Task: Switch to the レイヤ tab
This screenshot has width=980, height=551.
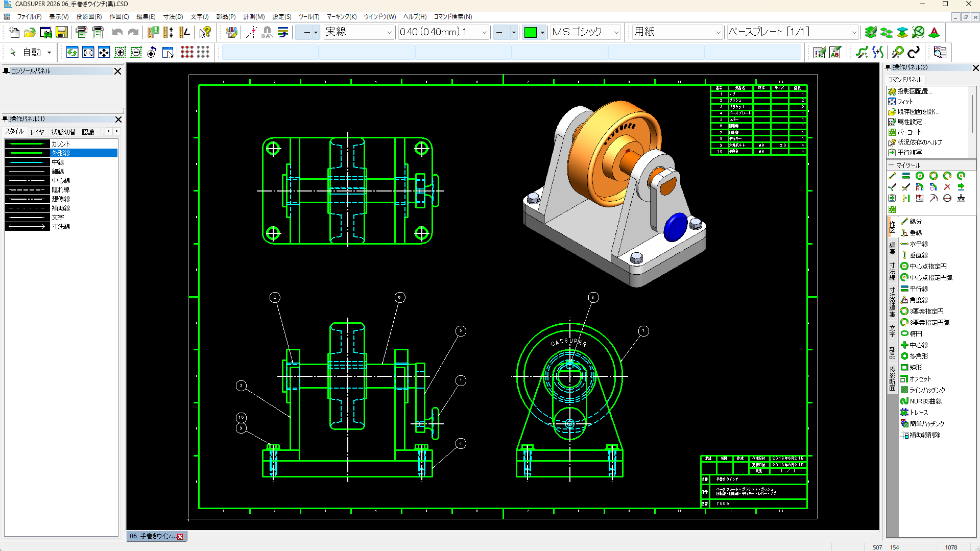Action: (37, 132)
